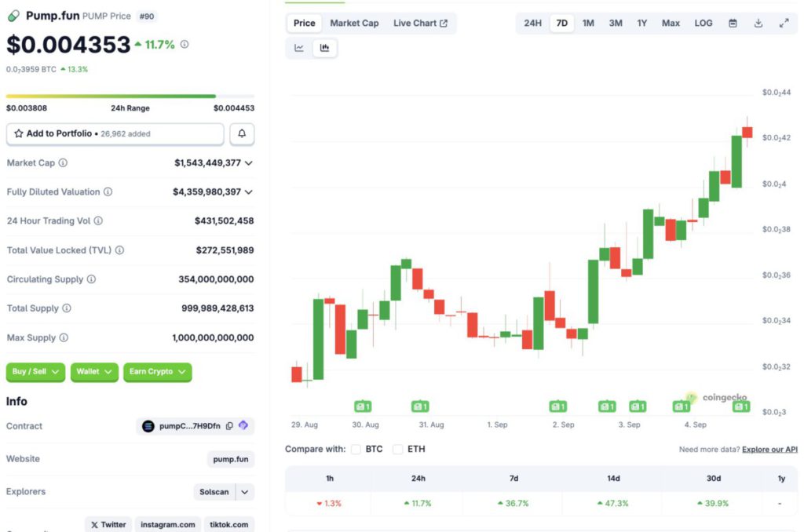This screenshot has width=804, height=532.
Task: Expand the Market Cap dropdown
Action: click(249, 162)
